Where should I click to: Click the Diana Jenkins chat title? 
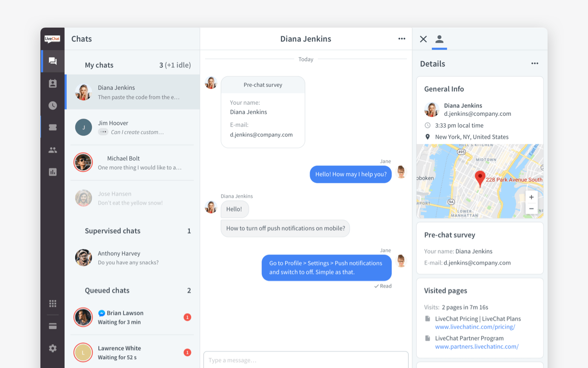(x=306, y=39)
